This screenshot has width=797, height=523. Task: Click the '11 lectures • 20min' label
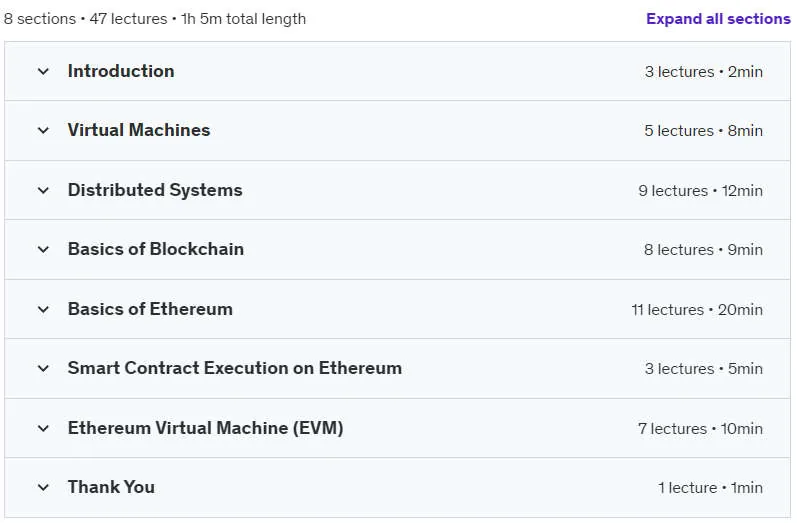pyautogui.click(x=697, y=310)
